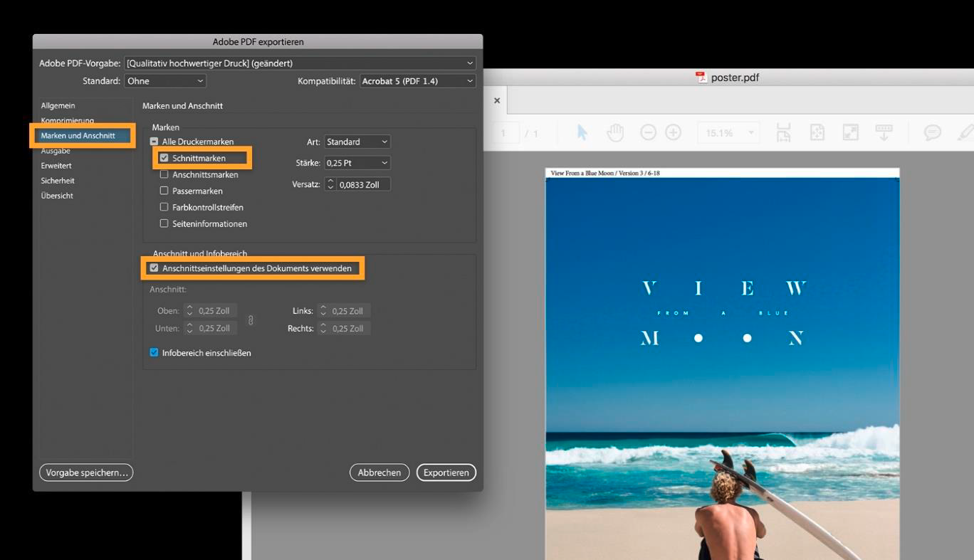
Task: Switch to the Komprimierung section
Action: 67,120
